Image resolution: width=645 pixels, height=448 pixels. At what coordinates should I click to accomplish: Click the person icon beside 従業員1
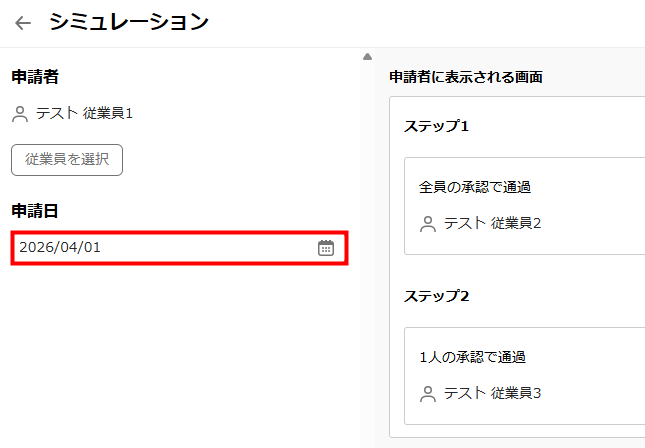pos(20,114)
